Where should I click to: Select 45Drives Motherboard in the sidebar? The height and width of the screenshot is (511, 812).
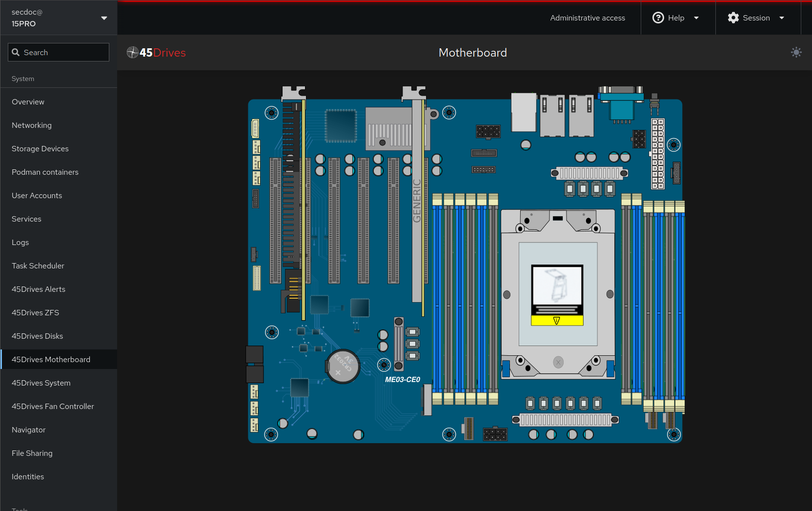tap(59, 359)
